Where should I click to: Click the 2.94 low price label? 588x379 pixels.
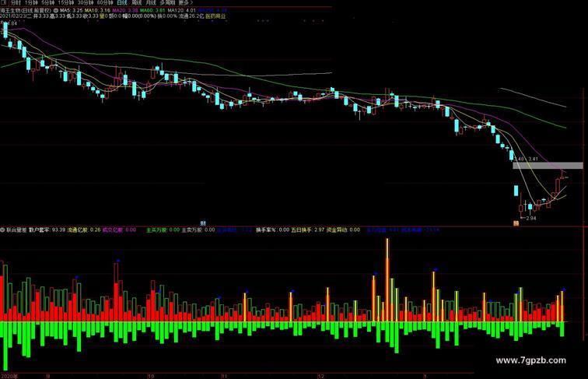(531, 218)
